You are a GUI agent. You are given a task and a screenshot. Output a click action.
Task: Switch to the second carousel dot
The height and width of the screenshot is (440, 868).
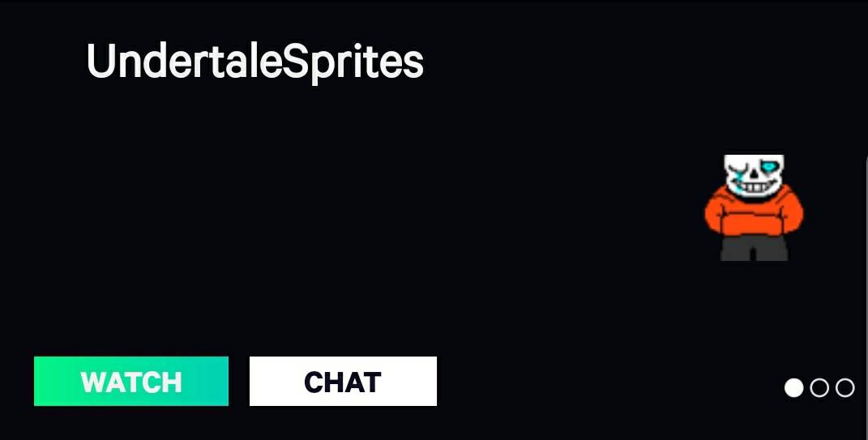819,388
